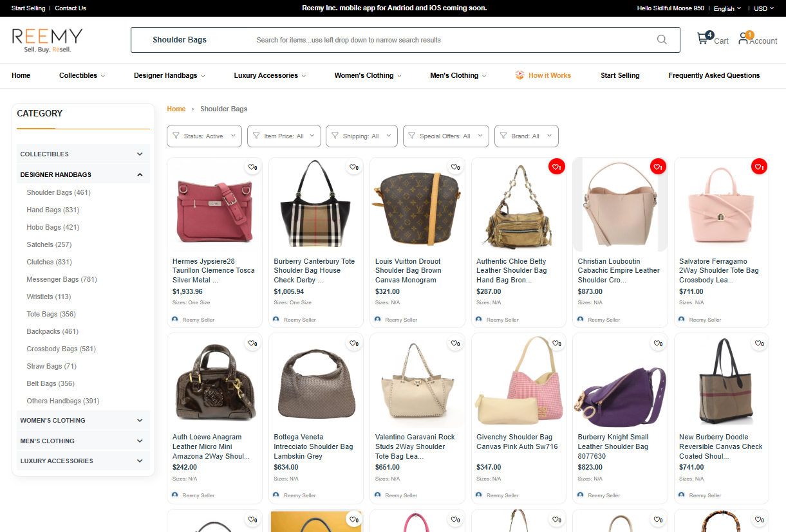Open the Luxury Accessories nav menu

pos(270,75)
